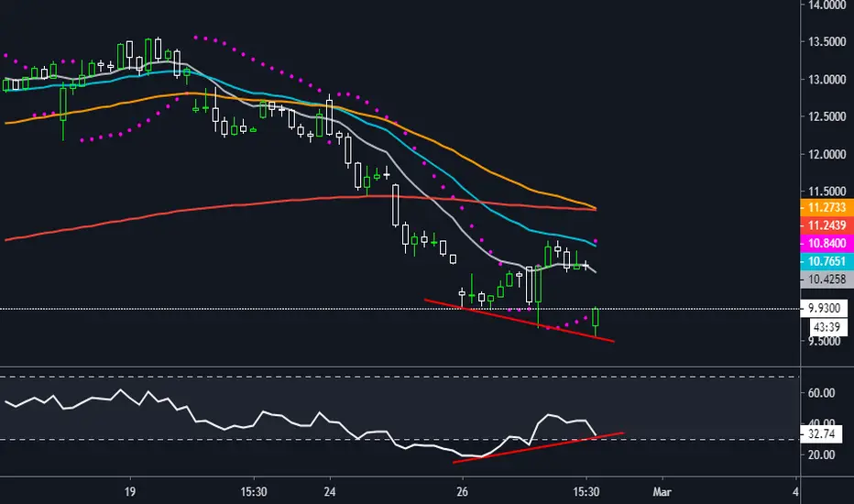Click the 13.0000 price axis tick
Viewport: 854px width, 504px height.
[x=827, y=80]
